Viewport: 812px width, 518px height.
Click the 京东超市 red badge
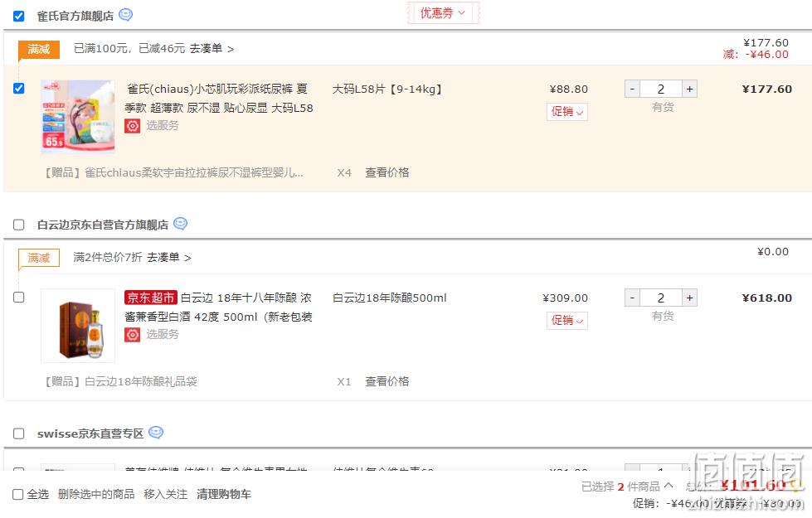pyautogui.click(x=151, y=298)
